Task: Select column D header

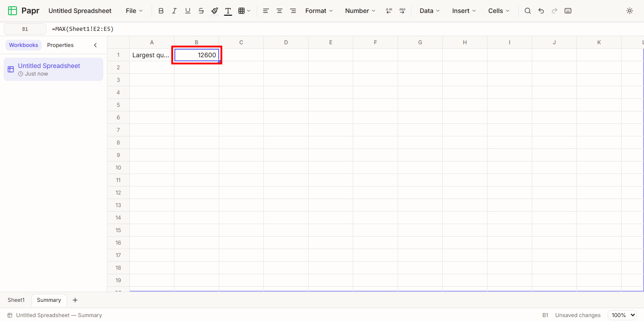Action: pos(286,42)
